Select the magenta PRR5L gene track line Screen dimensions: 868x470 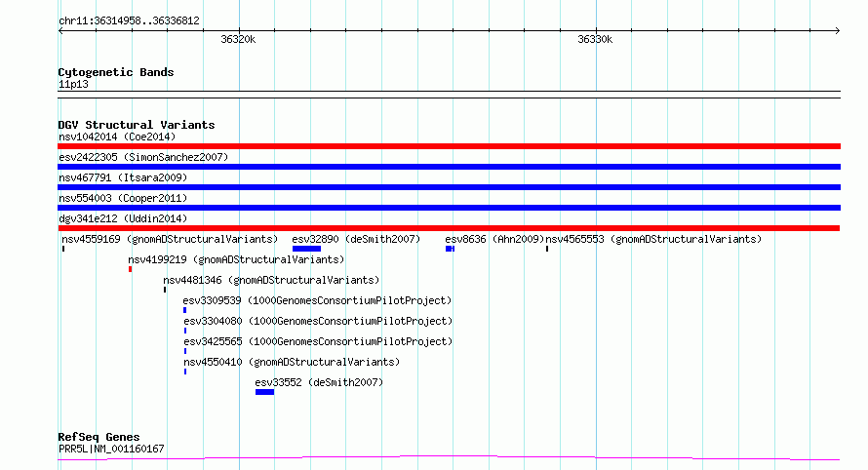(x=449, y=458)
